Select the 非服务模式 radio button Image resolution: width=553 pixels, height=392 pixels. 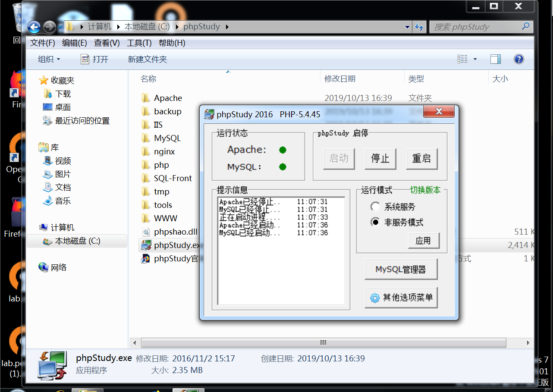pyautogui.click(x=375, y=222)
